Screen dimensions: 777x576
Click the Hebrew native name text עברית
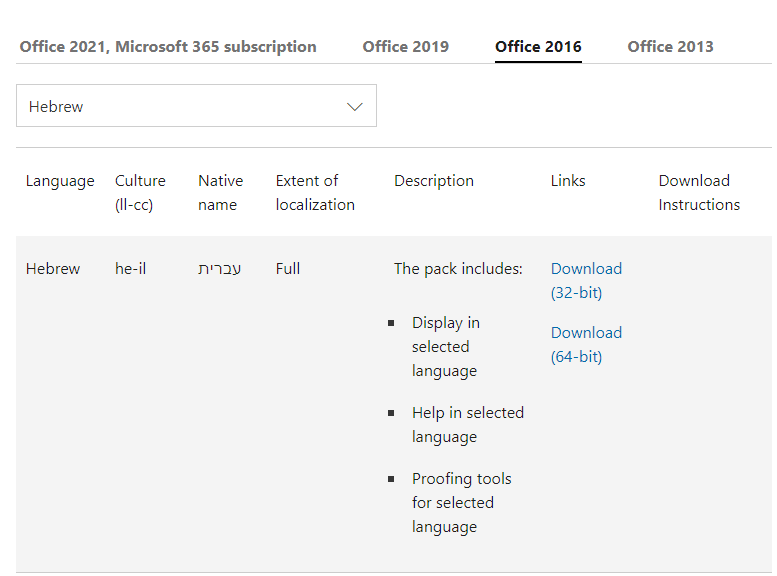220,268
